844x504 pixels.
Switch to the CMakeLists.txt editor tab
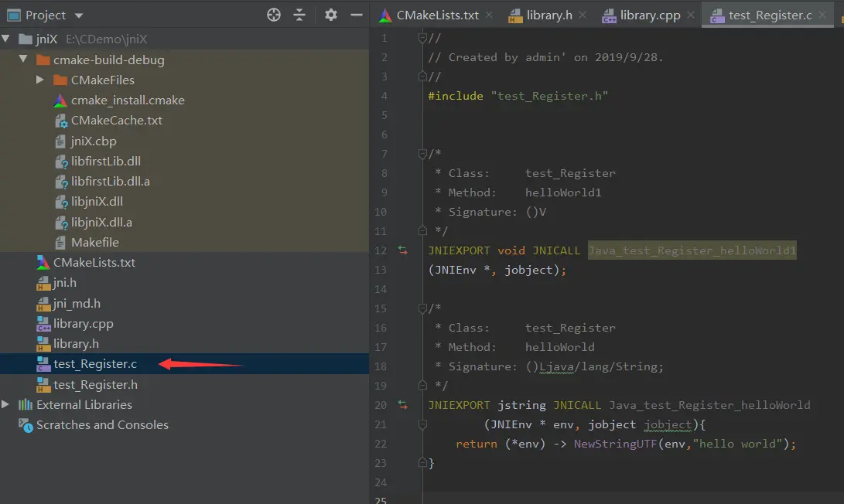tap(436, 15)
